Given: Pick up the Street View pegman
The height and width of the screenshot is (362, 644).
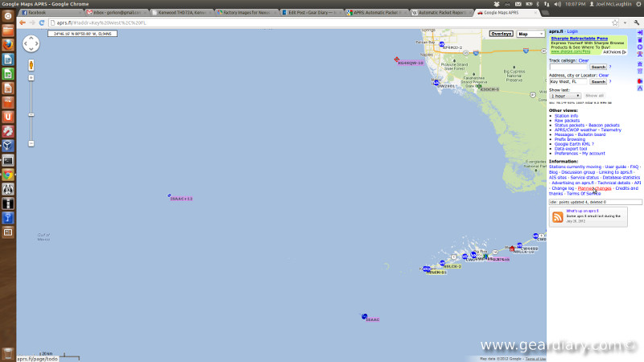Looking at the screenshot, I should (x=31, y=65).
